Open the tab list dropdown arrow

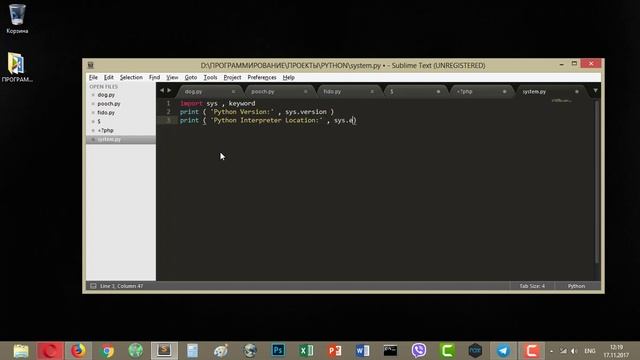tap(595, 90)
